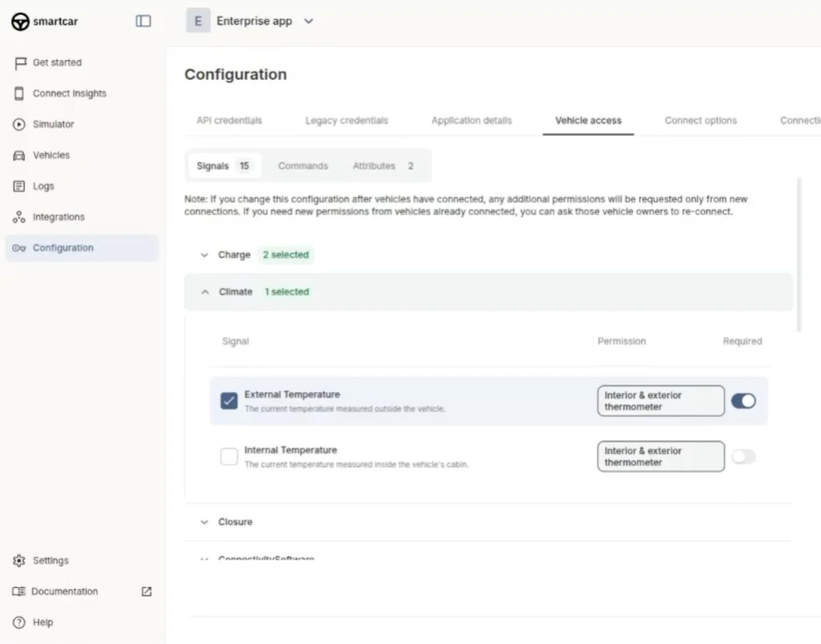This screenshot has width=821, height=644.
Task: Click the 'Internal Temperature' signal name
Action: tap(291, 450)
